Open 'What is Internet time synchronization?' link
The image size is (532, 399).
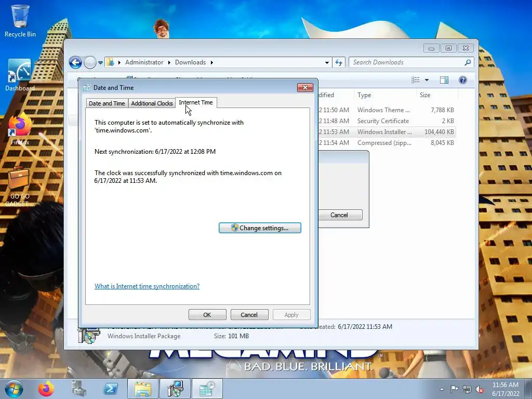[x=147, y=286]
